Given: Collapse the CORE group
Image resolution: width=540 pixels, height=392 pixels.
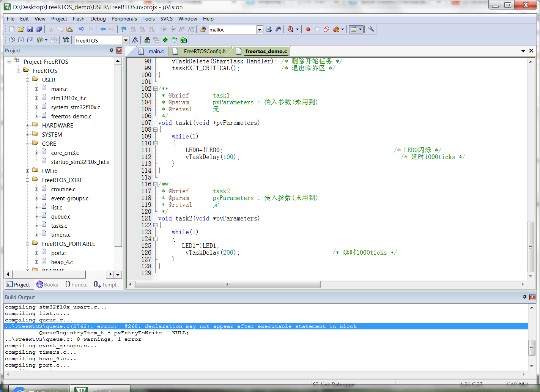Looking at the screenshot, I should tap(27, 144).
